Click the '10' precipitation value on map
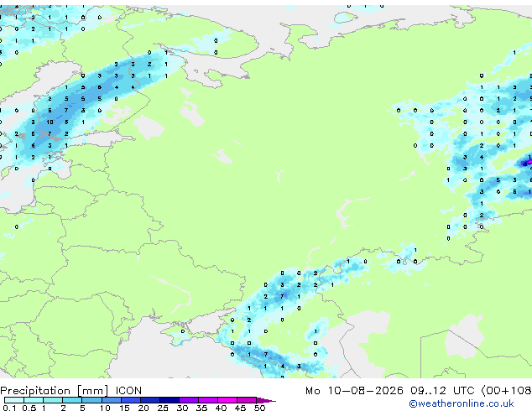 click(50, 122)
